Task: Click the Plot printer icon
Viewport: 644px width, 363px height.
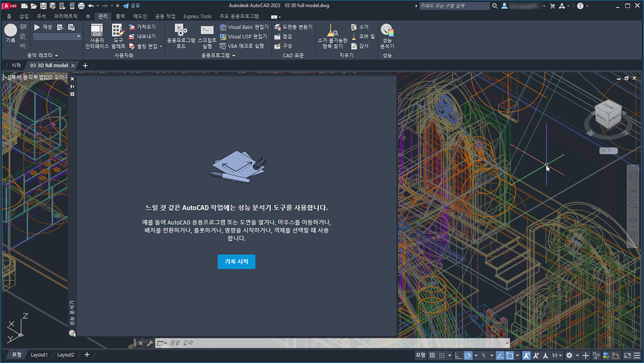Action: coord(81,6)
